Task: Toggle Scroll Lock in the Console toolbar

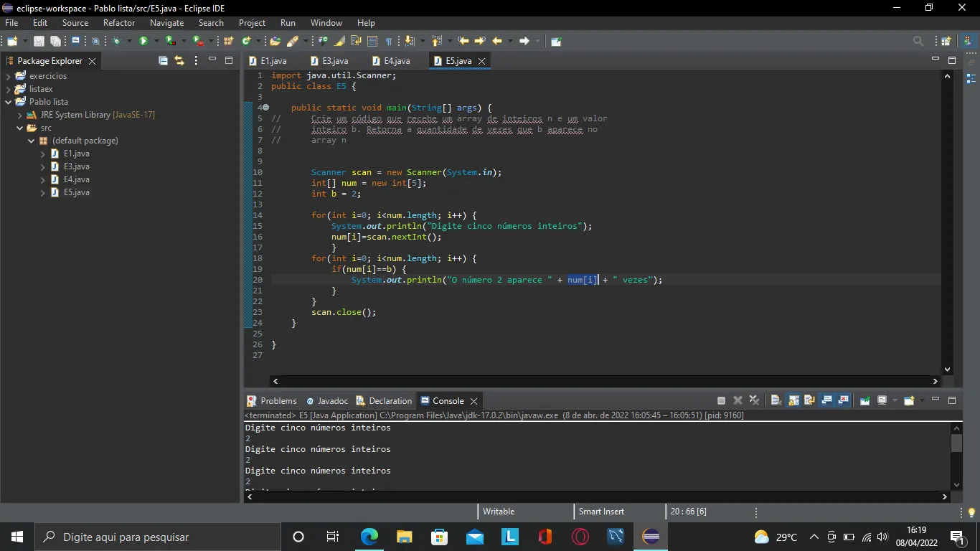Action: (x=793, y=400)
